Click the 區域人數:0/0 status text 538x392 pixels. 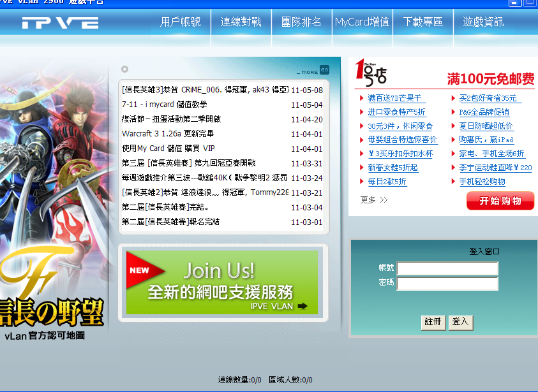(290, 380)
